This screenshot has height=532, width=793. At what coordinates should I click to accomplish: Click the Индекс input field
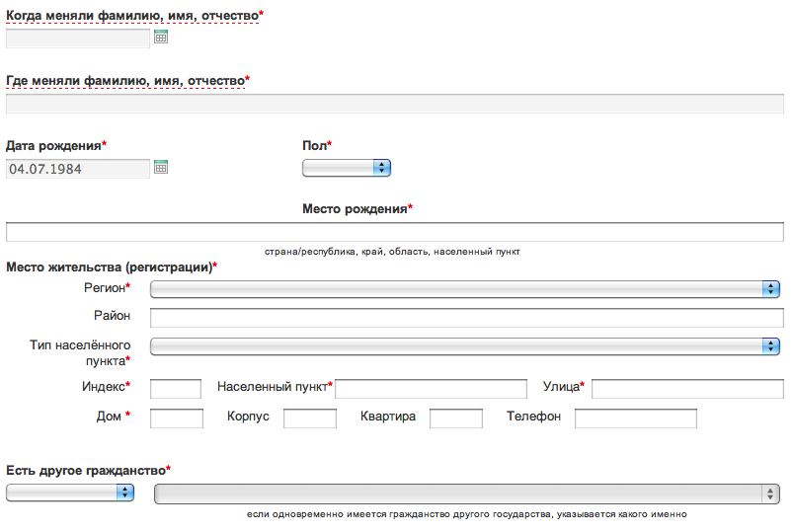[176, 389]
